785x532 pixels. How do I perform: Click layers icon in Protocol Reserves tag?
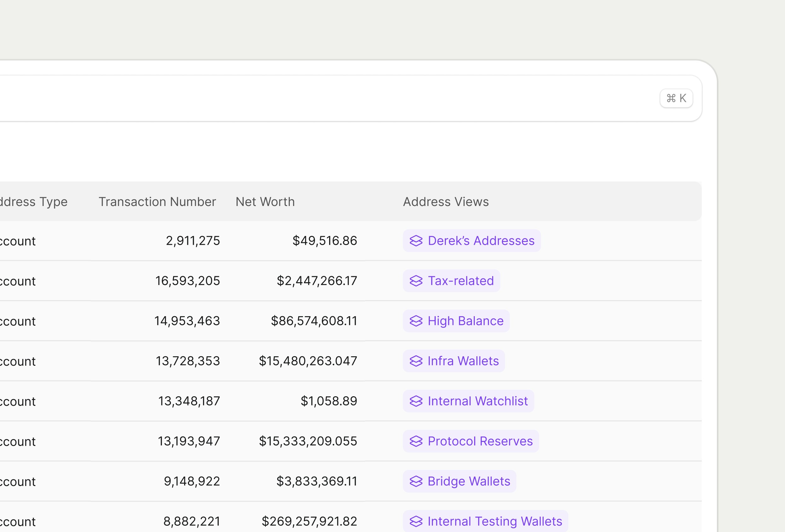(x=416, y=441)
